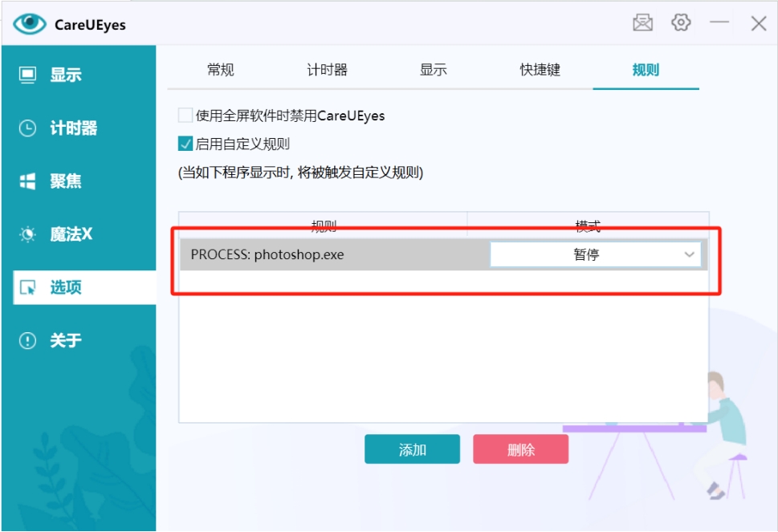This screenshot has height=532, width=778.
Task: Open the 计时器 settings tab
Action: tap(327, 70)
